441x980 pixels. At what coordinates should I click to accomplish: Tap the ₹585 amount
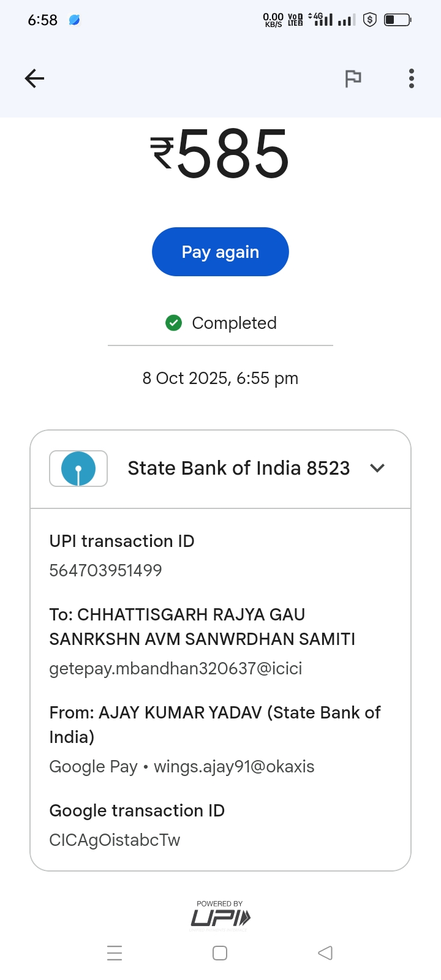tap(221, 154)
